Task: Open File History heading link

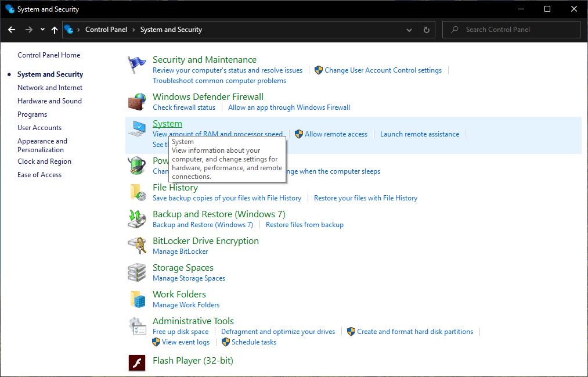Action: 175,188
